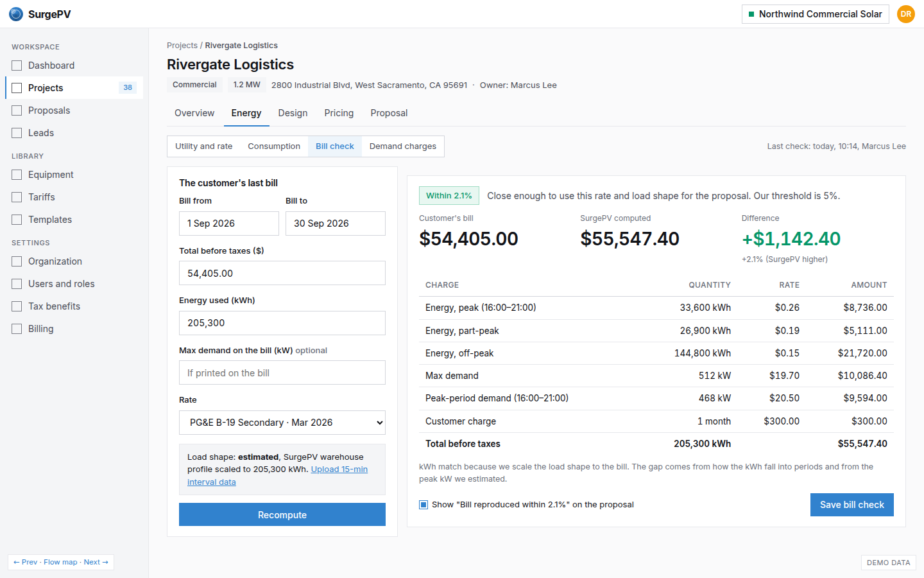Click the Billing sidebar icon
This screenshot has width=924, height=578.
[x=17, y=329]
